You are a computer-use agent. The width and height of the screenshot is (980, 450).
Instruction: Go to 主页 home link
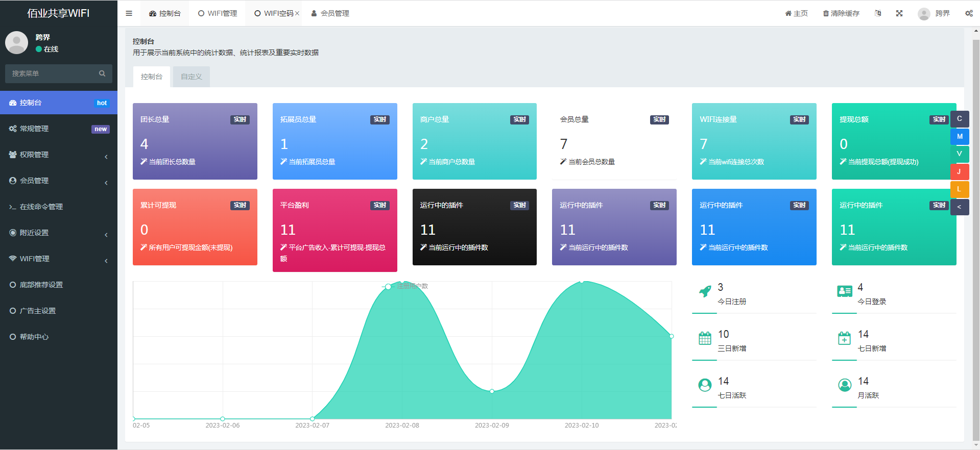pyautogui.click(x=797, y=13)
